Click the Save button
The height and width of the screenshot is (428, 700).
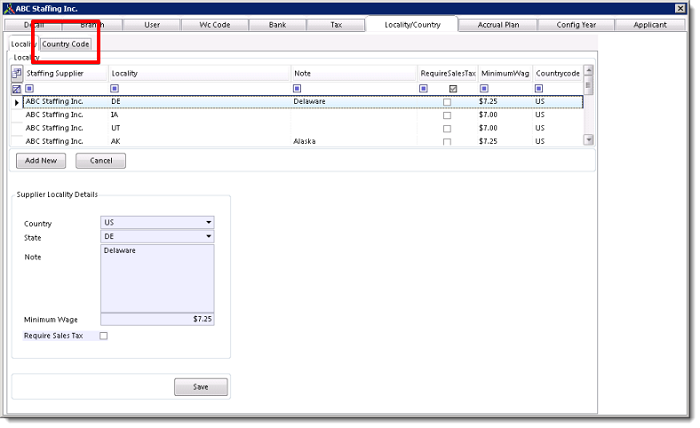tap(201, 387)
